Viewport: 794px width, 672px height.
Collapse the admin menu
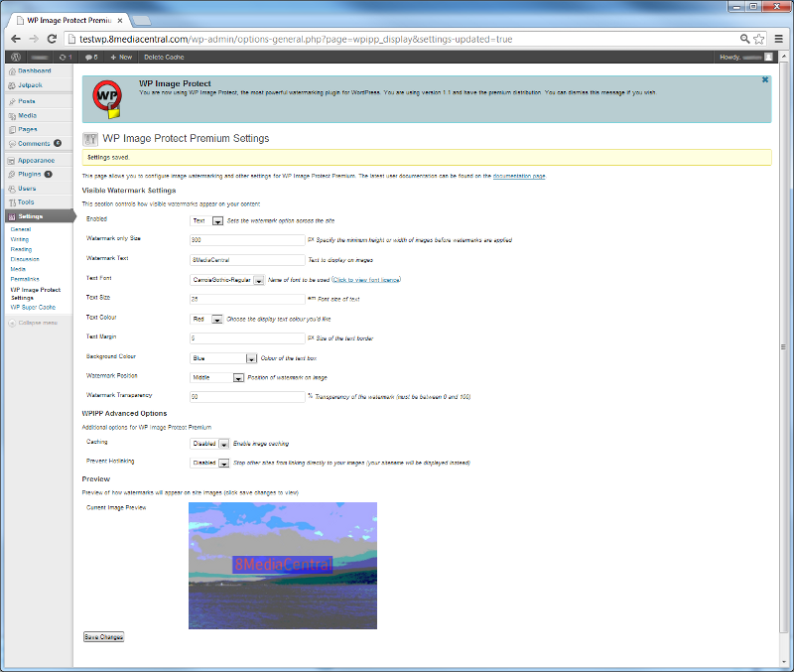click(x=34, y=323)
